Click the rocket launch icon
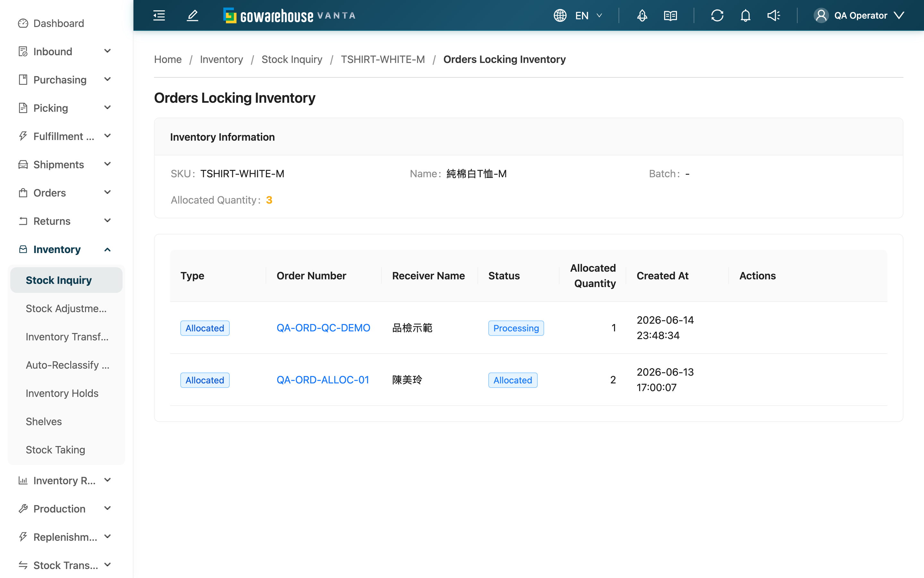This screenshot has width=924, height=578. [x=642, y=15]
